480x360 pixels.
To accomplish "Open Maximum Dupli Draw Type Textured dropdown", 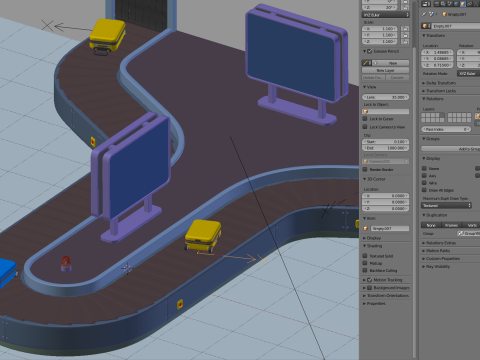I will [x=446, y=206].
